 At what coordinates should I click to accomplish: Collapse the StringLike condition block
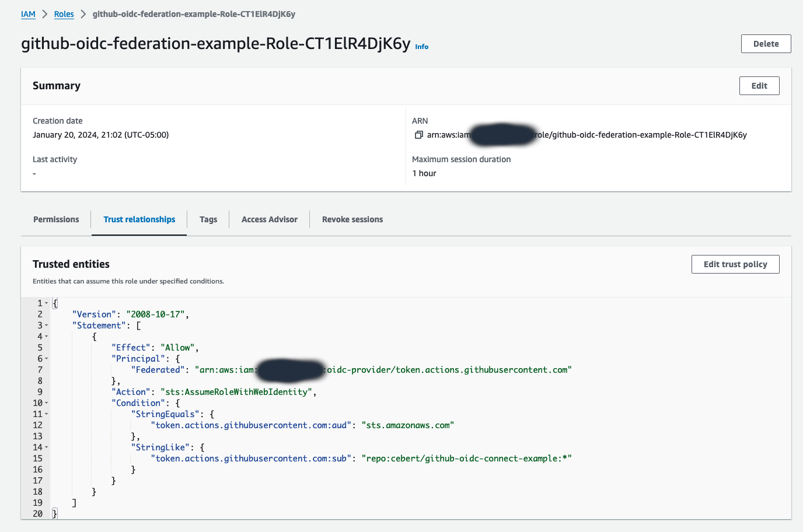[x=47, y=447]
